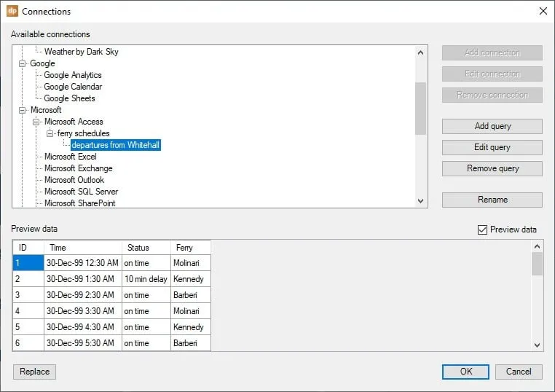Select the Microsoft group label
This screenshot has height=392, width=555.
[46, 110]
